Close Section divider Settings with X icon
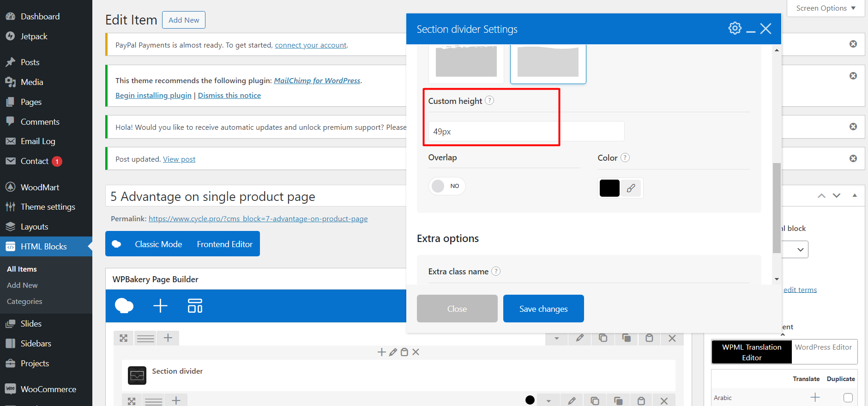The height and width of the screenshot is (406, 868). [766, 29]
